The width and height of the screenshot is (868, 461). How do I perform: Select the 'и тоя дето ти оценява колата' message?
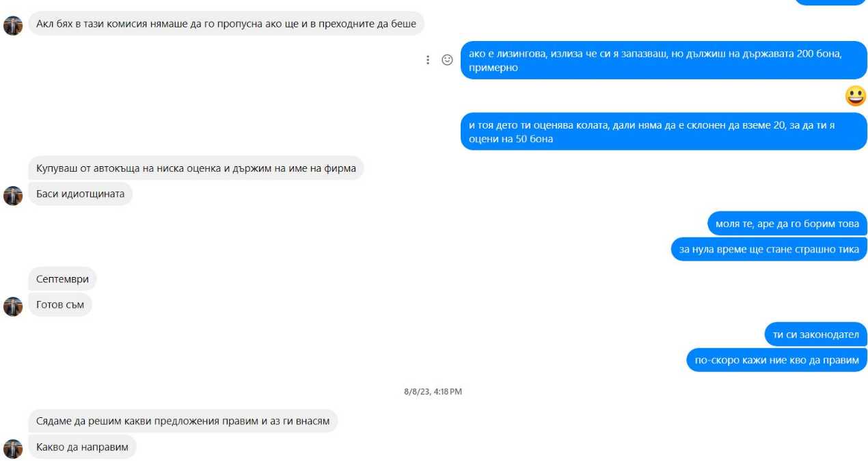click(664, 131)
